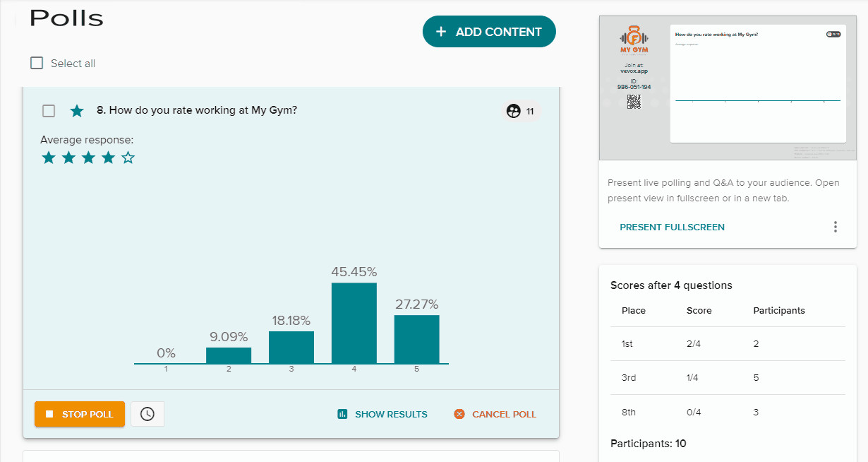Cancel the poll
The image size is (868, 462).
(495, 415)
